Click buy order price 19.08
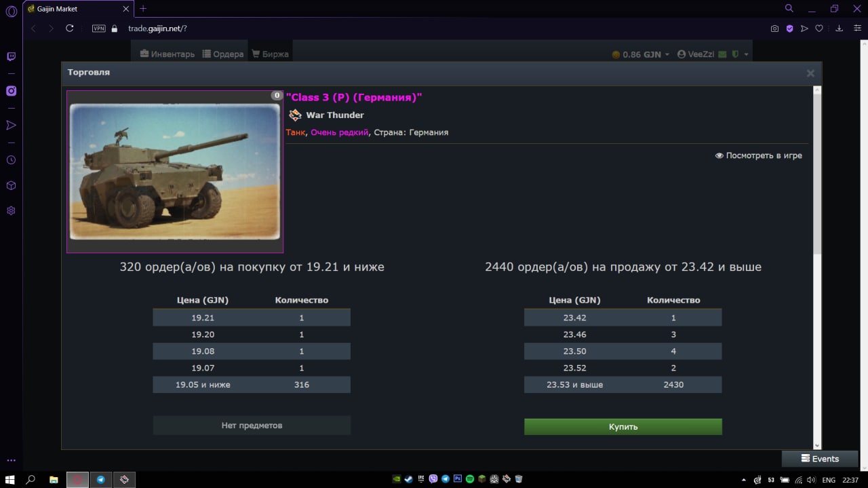 coord(203,352)
